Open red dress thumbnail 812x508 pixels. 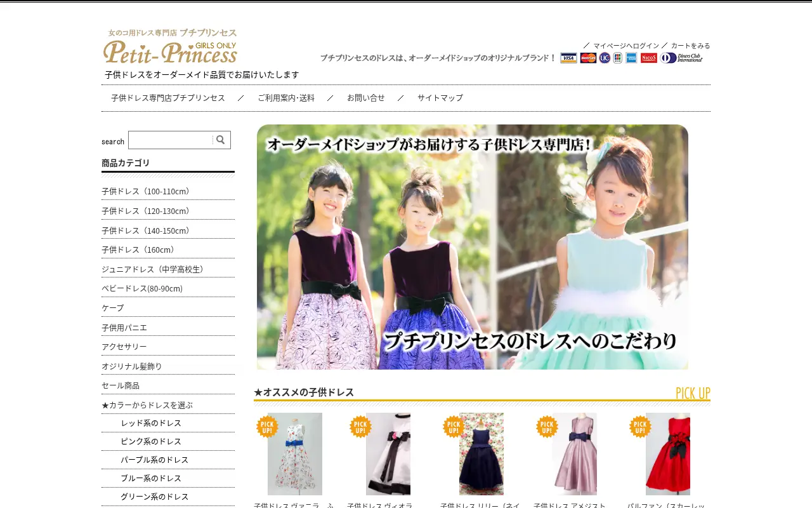668,454
